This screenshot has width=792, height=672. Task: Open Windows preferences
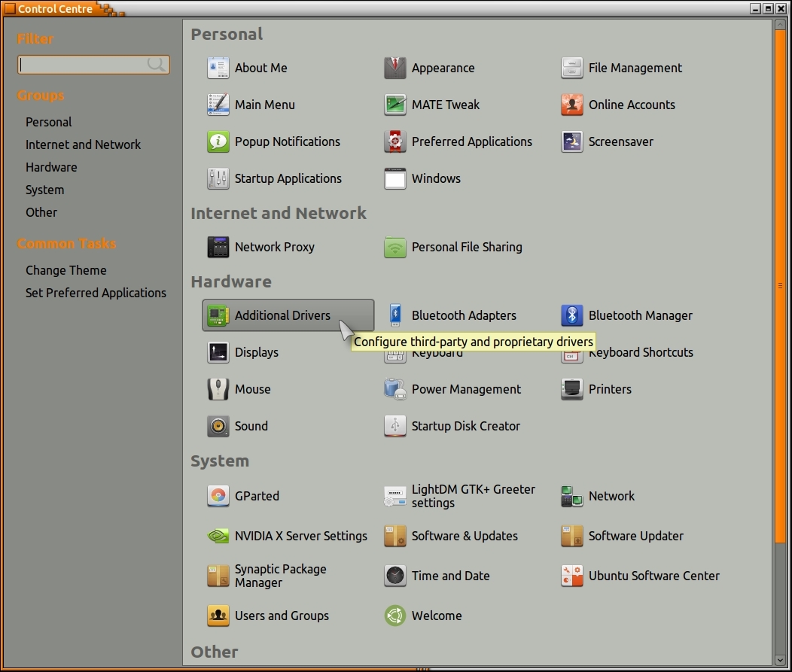point(423,178)
